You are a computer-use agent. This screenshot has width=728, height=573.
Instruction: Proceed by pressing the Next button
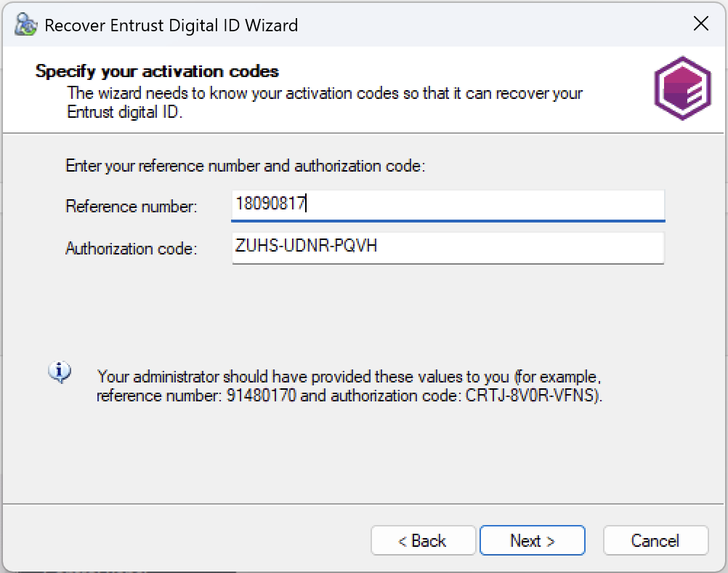(x=532, y=540)
